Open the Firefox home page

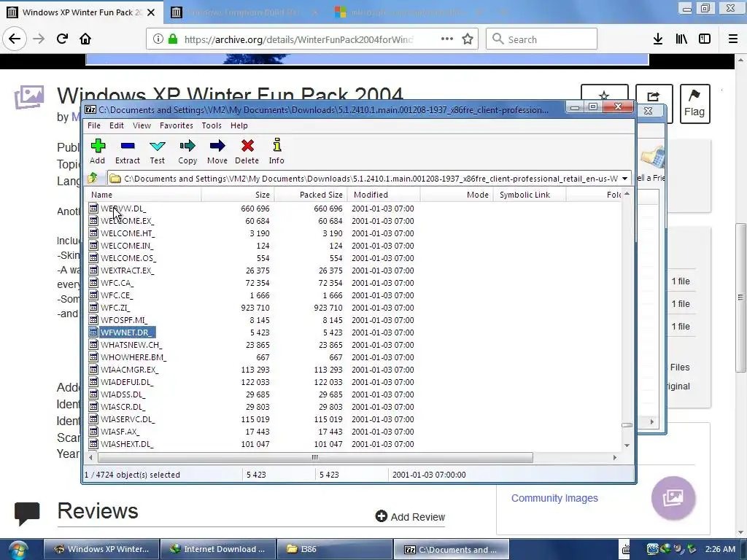pos(85,39)
